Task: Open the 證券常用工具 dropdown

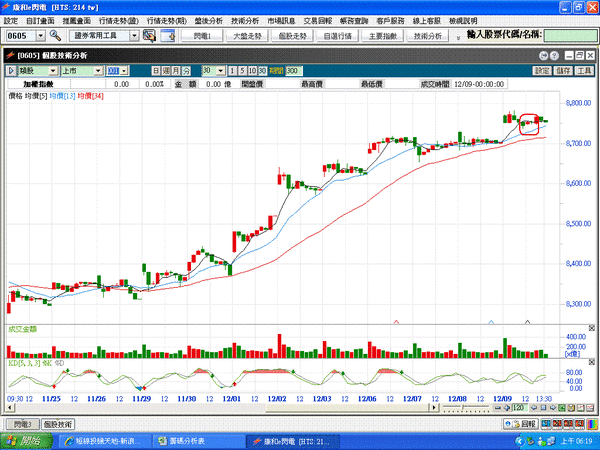Action: (134, 36)
